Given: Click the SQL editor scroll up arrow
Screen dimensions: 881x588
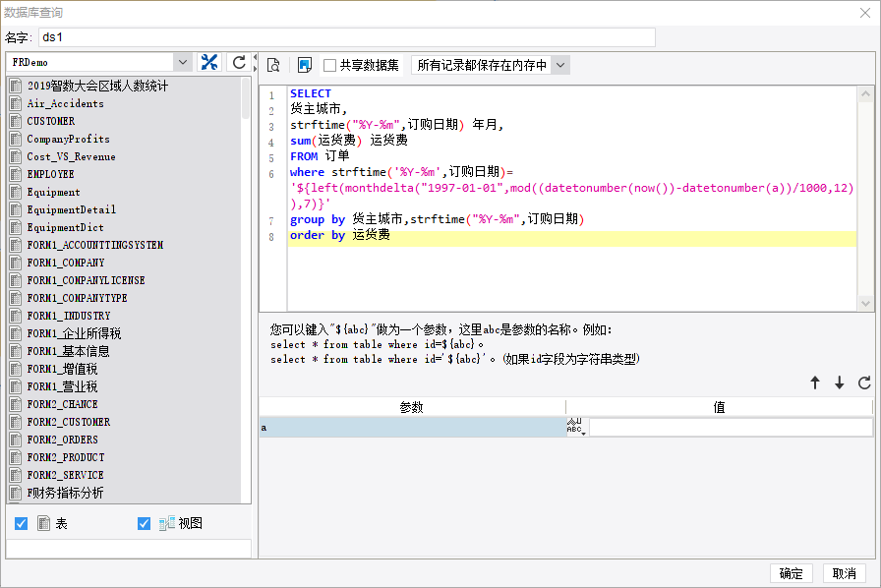Looking at the screenshot, I should point(865,93).
